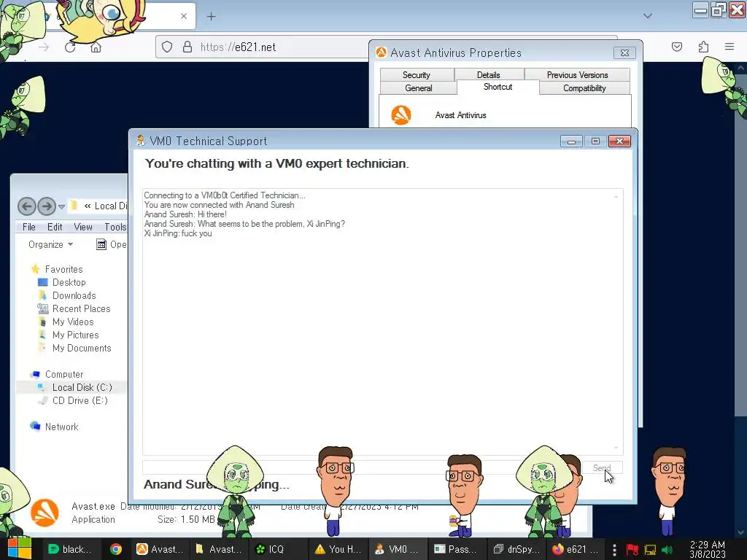Switch to the e621 Firefox taskbar item
Image resolution: width=747 pixels, height=560 pixels.
pos(575,549)
